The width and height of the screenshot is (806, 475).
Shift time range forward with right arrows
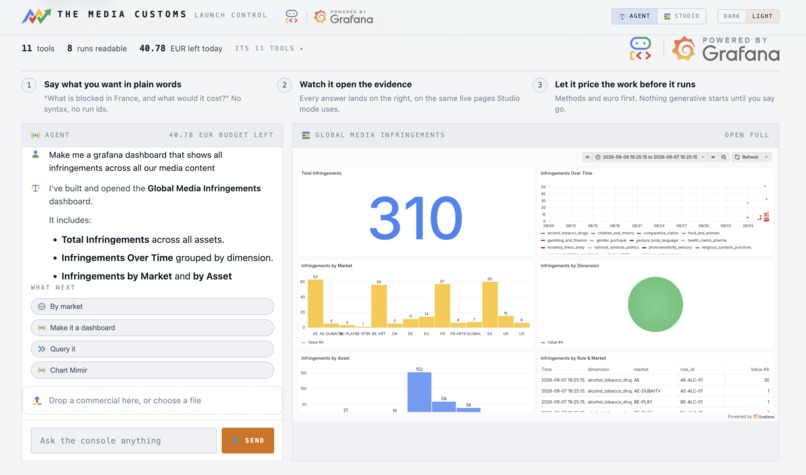pos(713,157)
